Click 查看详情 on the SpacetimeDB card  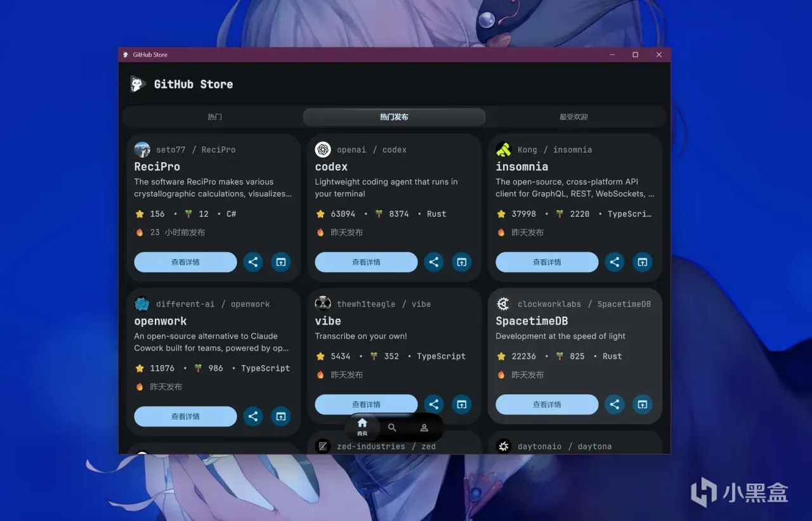[547, 404]
